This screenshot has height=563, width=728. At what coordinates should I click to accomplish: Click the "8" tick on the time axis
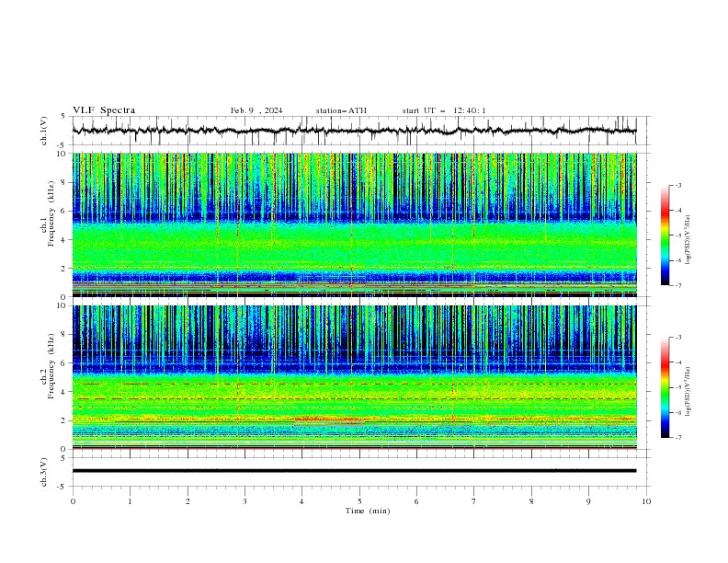531,501
